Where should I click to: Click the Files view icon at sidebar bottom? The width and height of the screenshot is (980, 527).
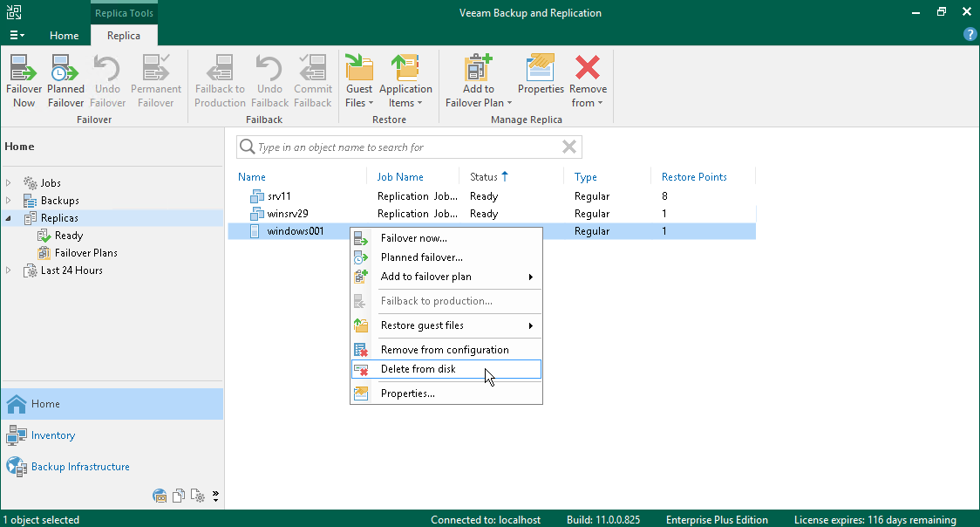point(179,496)
